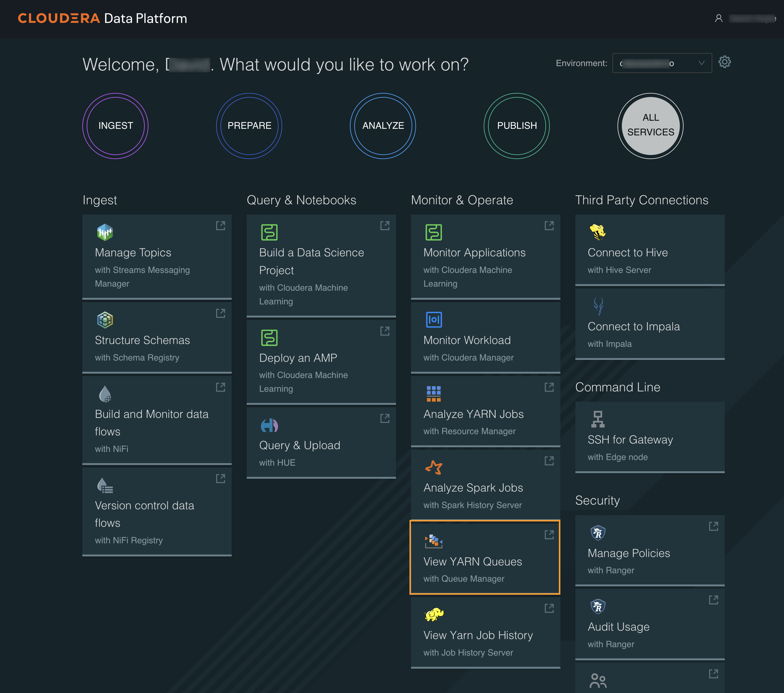Open Connect to Impala card
784x693 pixels.
650,324
